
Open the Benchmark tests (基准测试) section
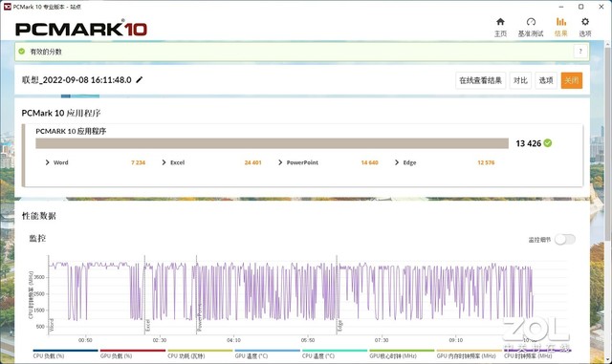point(531,28)
